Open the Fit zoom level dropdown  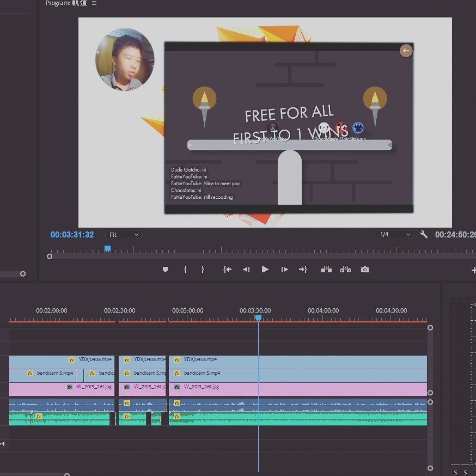pos(123,235)
